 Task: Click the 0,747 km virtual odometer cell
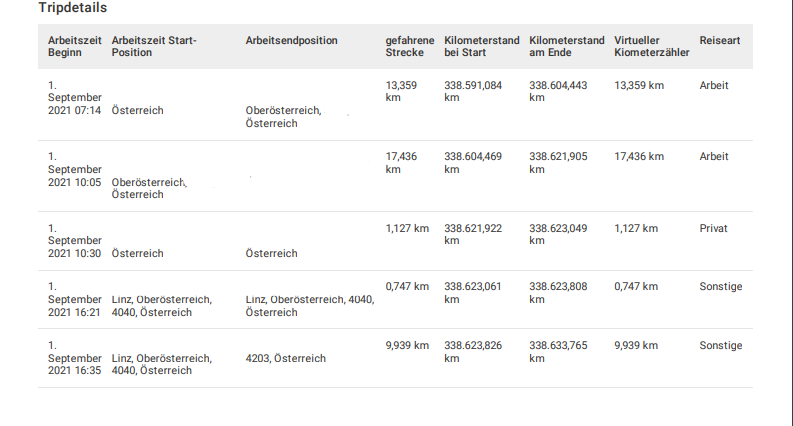(636, 286)
